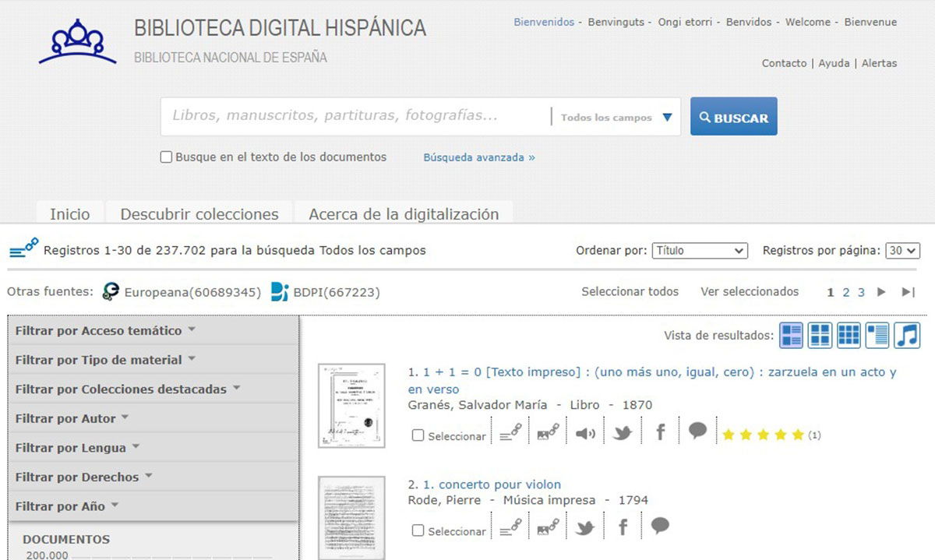Viewport: 935px width, 560px height.
Task: Enable 'Busque en el texto de los documentos'
Action: [166, 157]
